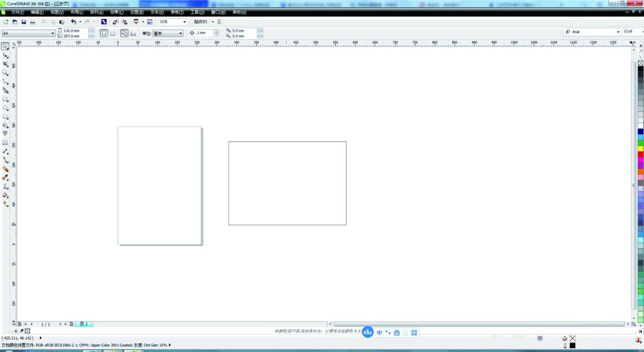Select the Text tool (字)
644x352 pixels.
click(x=5, y=133)
